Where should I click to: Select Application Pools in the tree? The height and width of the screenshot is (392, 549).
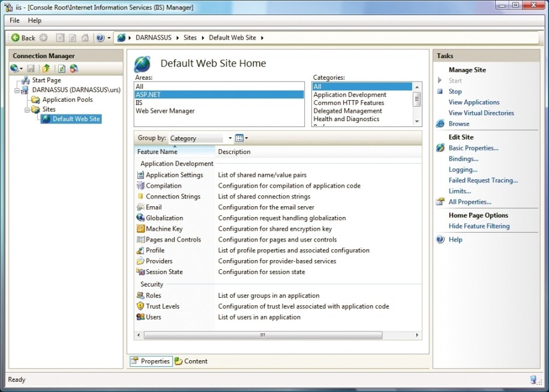click(68, 99)
